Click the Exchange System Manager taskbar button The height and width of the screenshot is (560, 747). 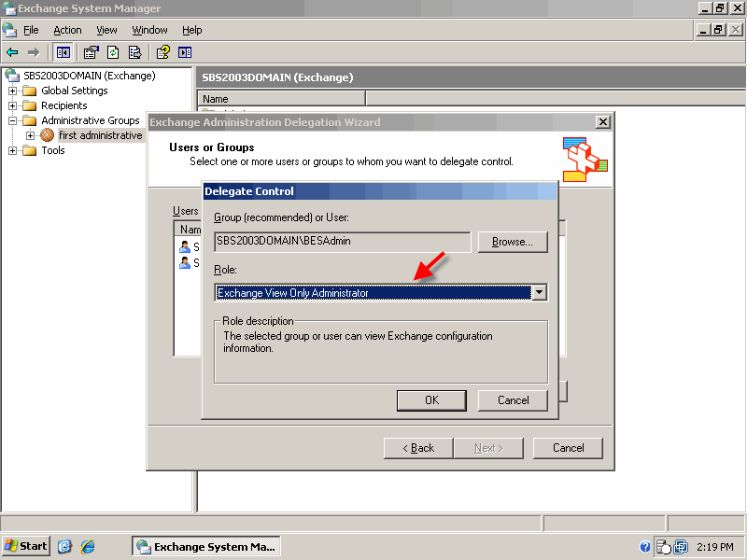(205, 546)
